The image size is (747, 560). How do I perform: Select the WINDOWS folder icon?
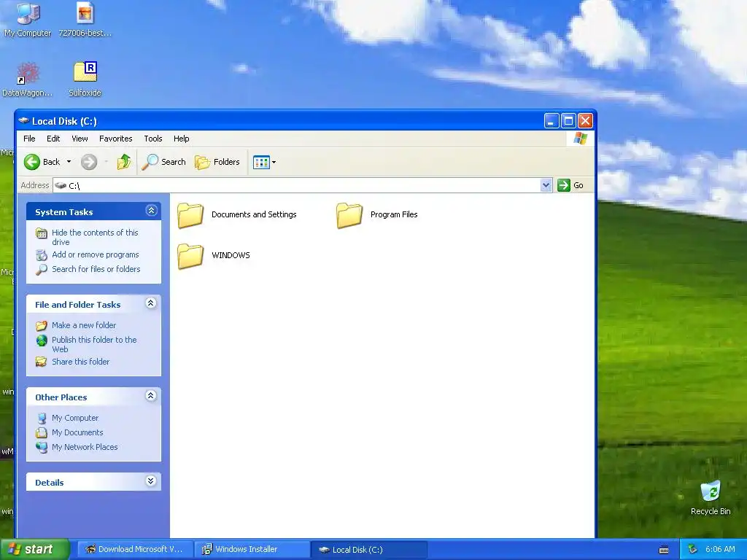pos(190,256)
